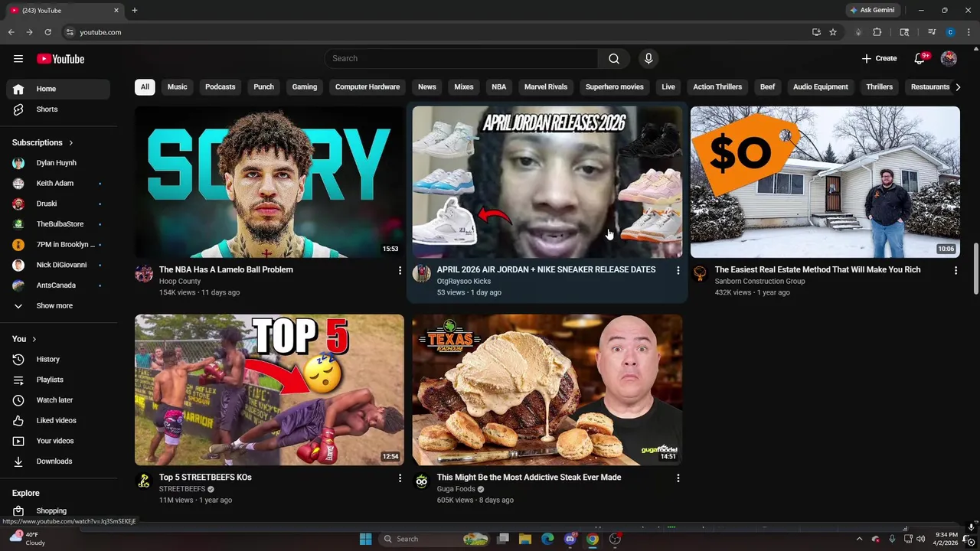Open Dylan Huynh subscription channel

click(x=58, y=163)
